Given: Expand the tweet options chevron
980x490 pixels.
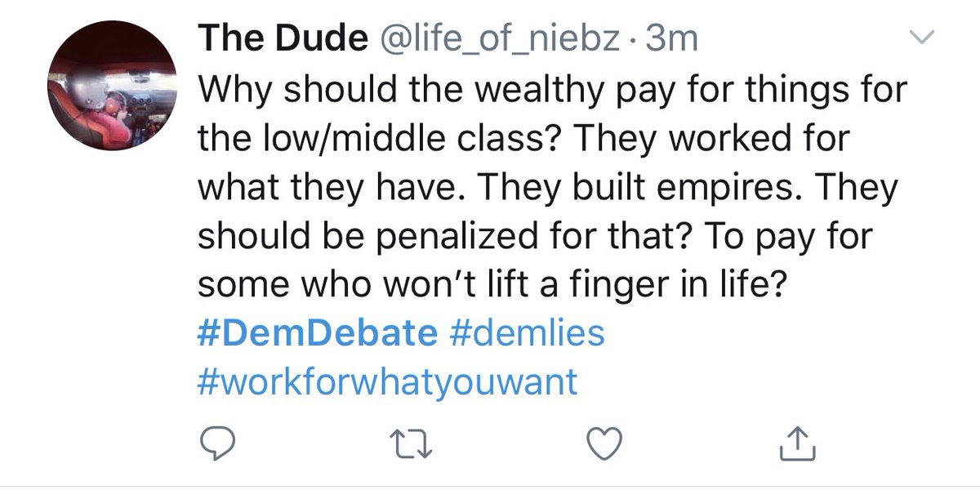Looking at the screenshot, I should point(920,38).
